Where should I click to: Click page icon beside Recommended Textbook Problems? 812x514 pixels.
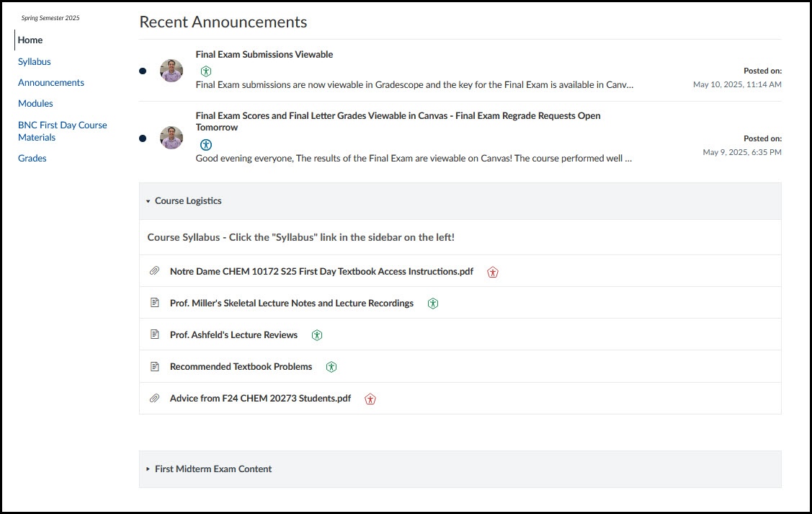[x=154, y=366]
